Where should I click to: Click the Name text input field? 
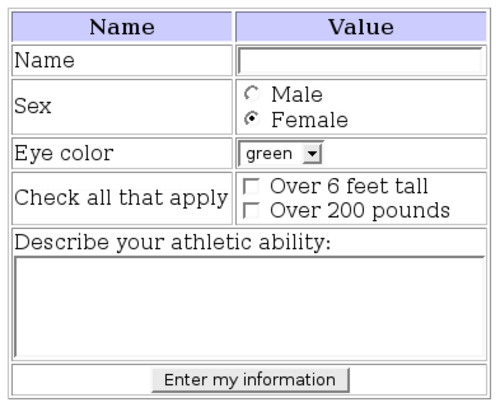pos(360,61)
